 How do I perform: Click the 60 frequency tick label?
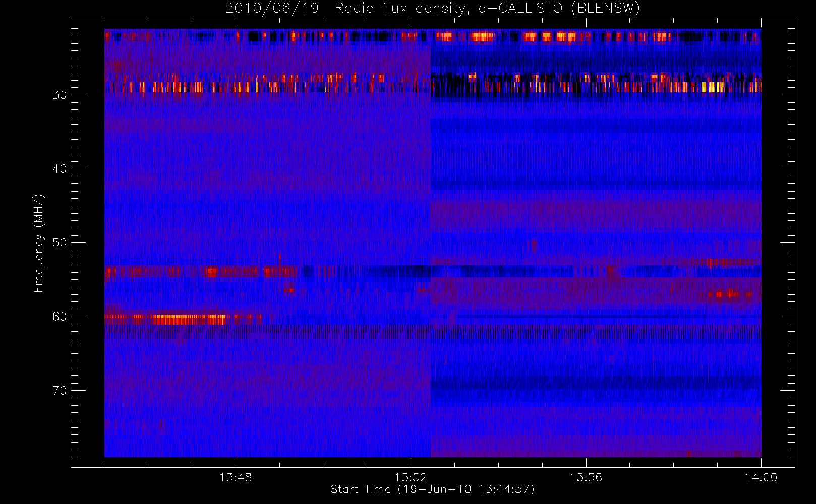[60, 317]
